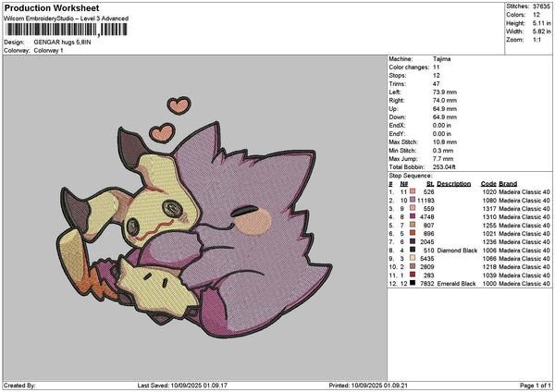The width and height of the screenshot is (555, 392).
Task: Click the Last Saved timestamp
Action: 182,386
